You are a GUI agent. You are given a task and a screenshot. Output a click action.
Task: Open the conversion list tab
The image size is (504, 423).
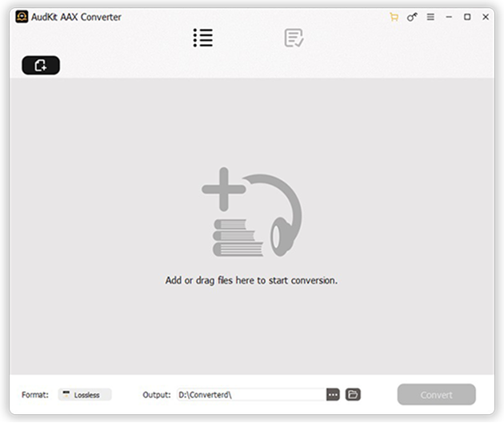coord(203,38)
